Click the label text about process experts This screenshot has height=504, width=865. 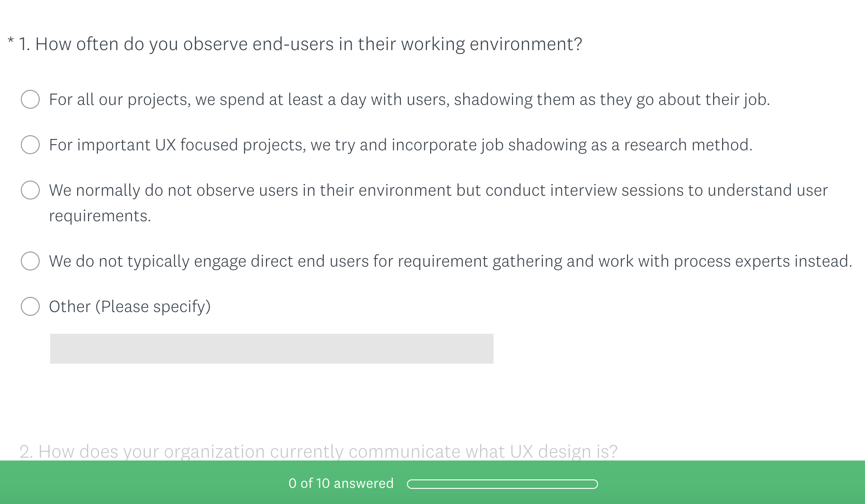point(450,261)
